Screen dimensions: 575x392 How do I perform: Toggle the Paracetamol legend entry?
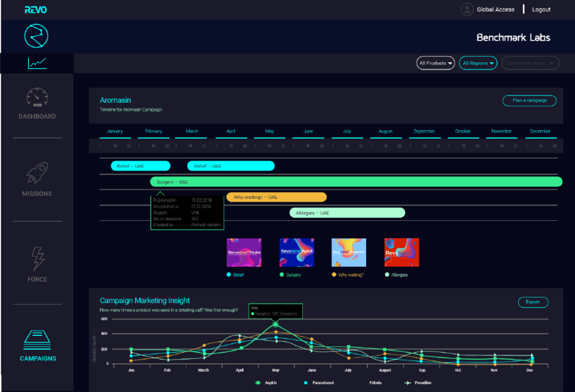pos(317,382)
